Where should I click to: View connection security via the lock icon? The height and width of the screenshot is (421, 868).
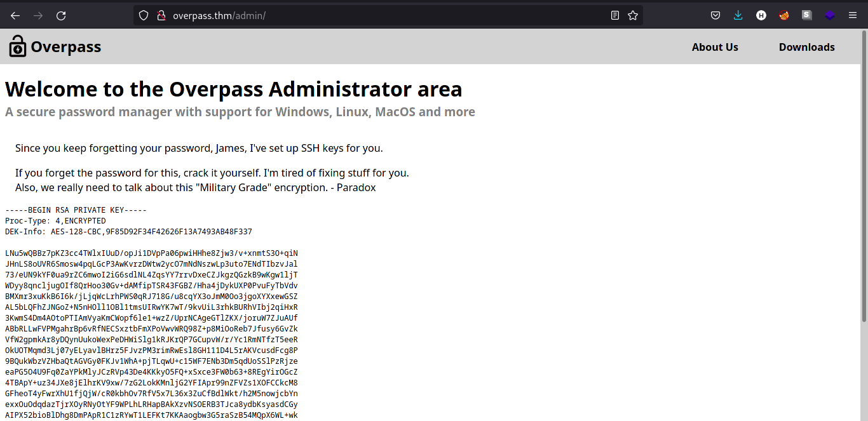(161, 15)
